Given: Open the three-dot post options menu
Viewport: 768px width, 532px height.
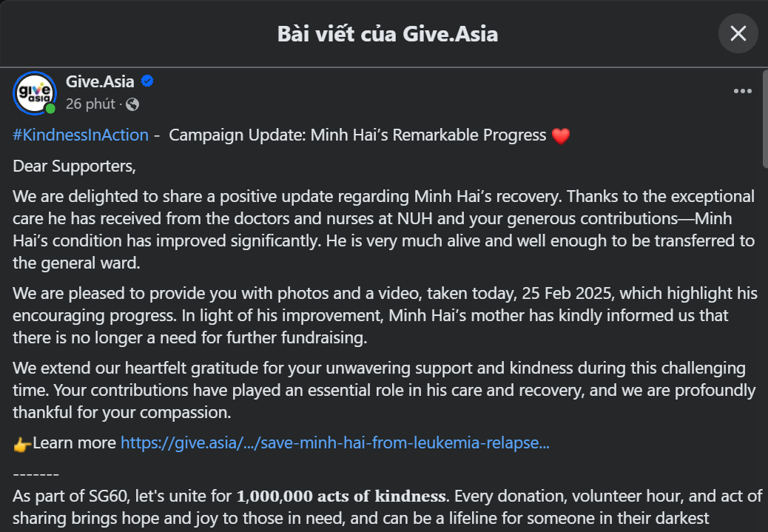Looking at the screenshot, I should coord(742,91).
